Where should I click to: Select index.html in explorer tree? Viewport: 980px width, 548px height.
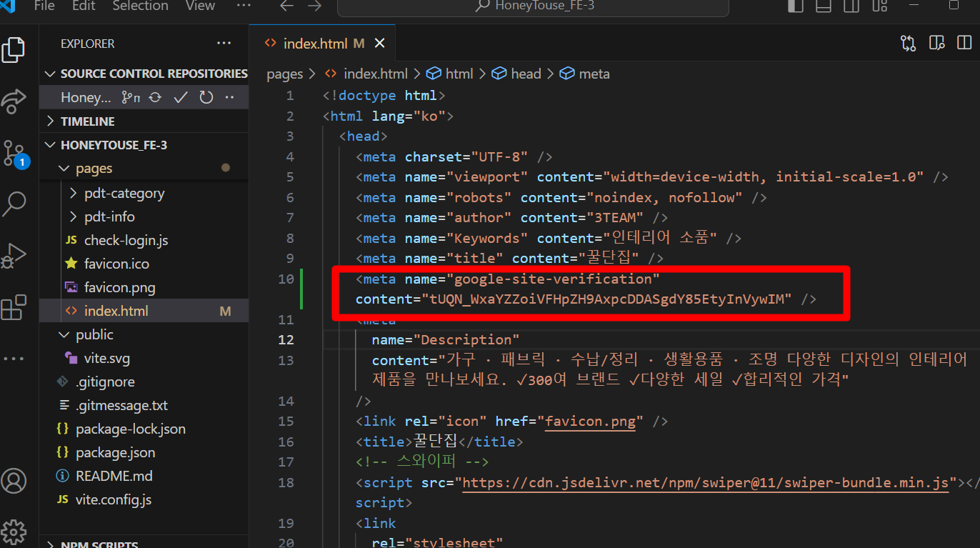coord(144,311)
